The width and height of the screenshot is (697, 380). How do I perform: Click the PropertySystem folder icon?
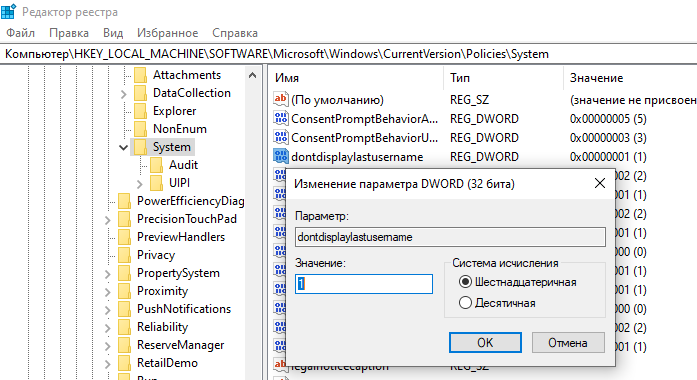pyautogui.click(x=124, y=273)
